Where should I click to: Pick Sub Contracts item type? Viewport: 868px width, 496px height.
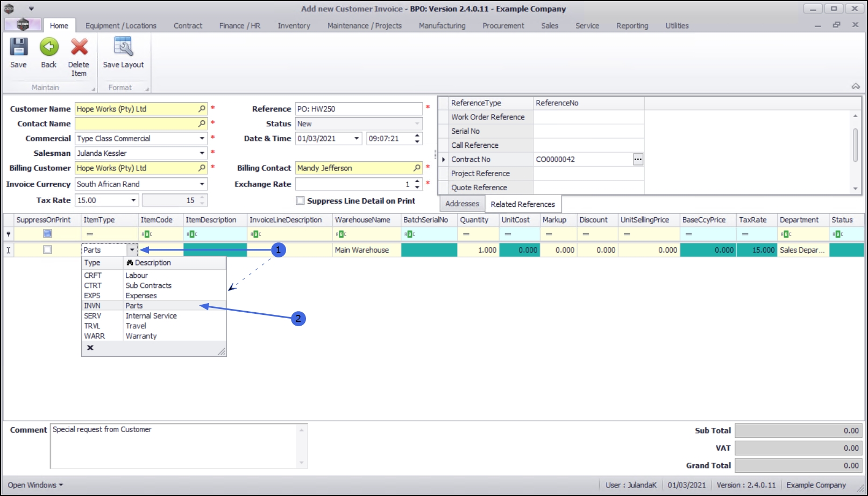point(154,286)
